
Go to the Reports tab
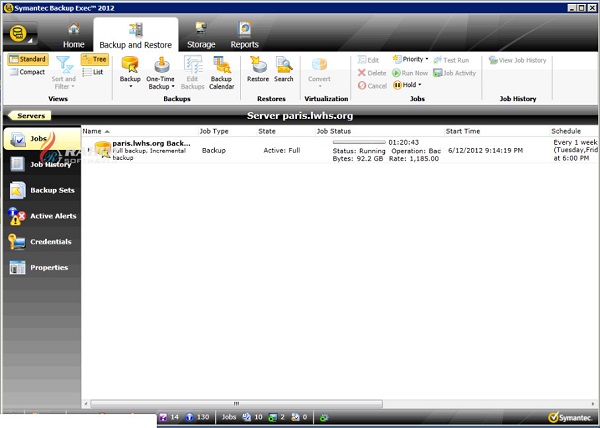(245, 36)
